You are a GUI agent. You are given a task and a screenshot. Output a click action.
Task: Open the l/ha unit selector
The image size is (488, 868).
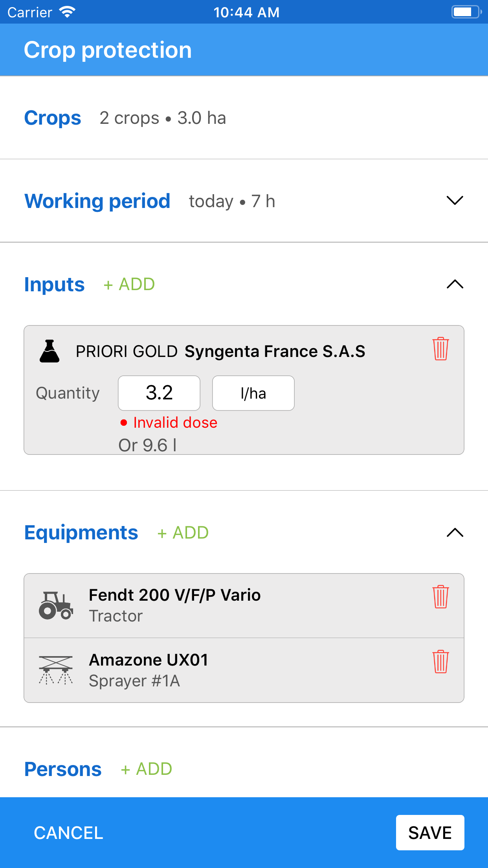pyautogui.click(x=253, y=393)
